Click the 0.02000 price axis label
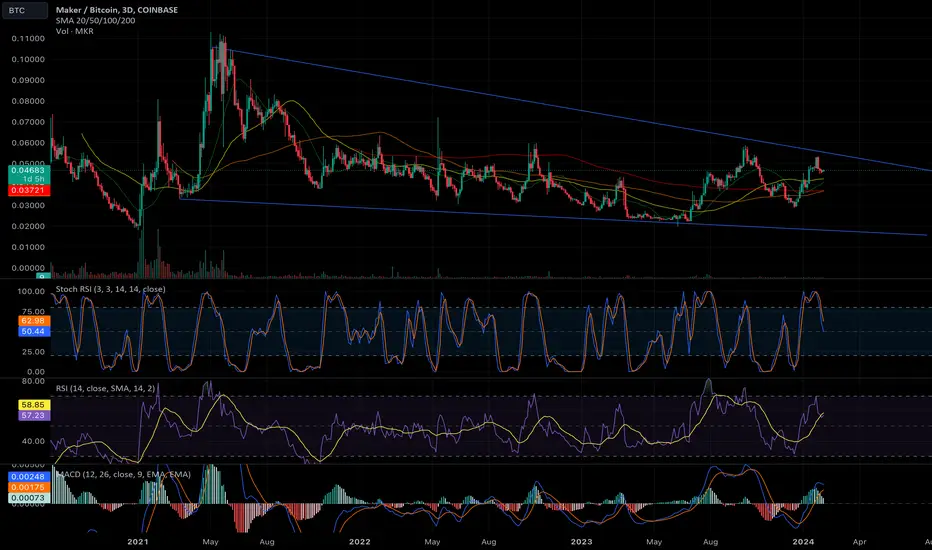This screenshot has height=550, width=932. point(28,227)
